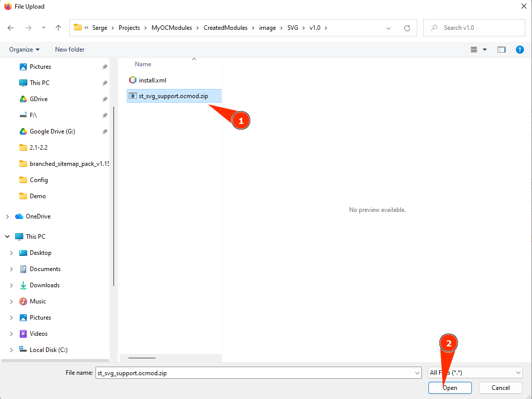Viewport: 532px width, 399px height.
Task: Select Music under This PC
Action: (x=37, y=301)
